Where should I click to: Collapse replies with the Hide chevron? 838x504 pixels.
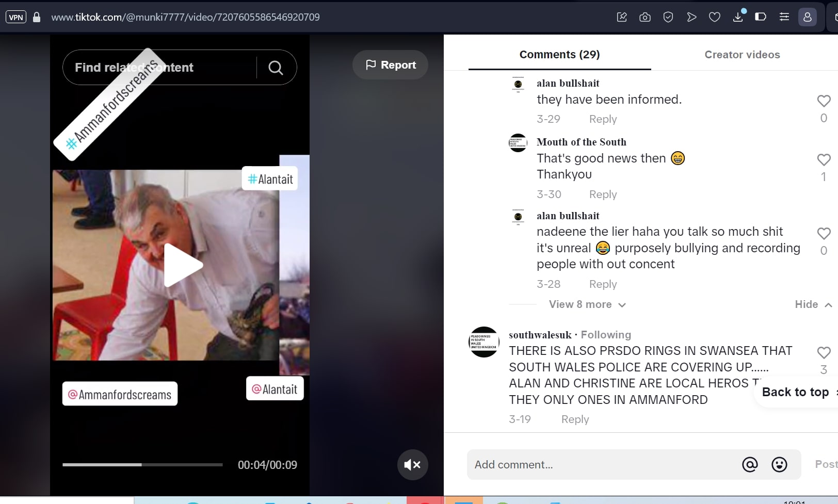click(813, 305)
